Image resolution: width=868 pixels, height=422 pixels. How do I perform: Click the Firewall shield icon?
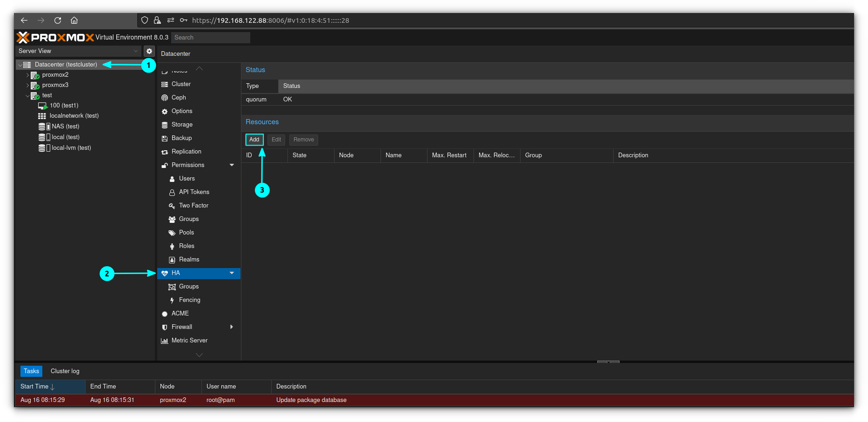[x=165, y=327]
